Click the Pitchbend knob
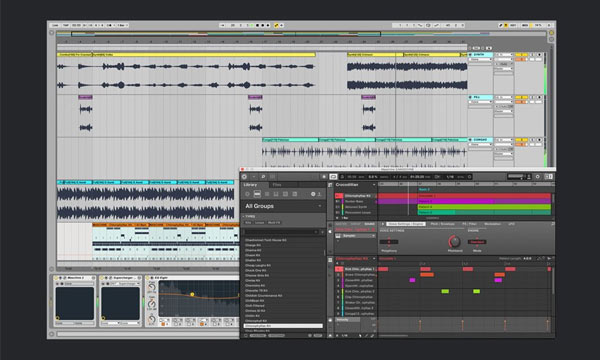This screenshot has width=600, height=360. click(455, 241)
